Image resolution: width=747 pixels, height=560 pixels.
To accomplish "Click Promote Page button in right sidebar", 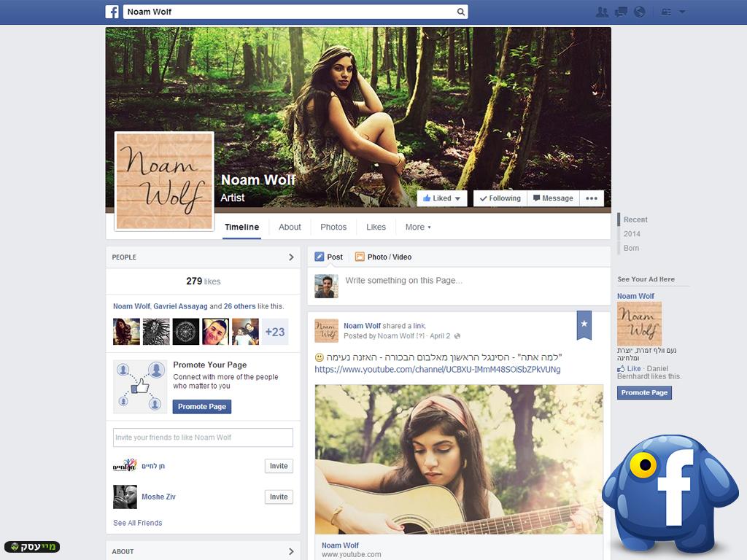I will point(645,393).
